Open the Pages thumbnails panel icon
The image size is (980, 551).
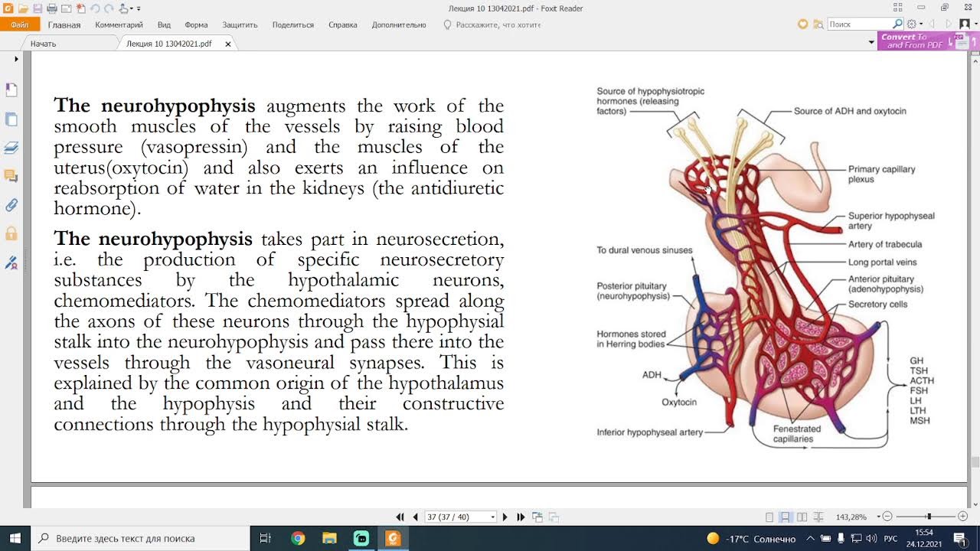(11, 119)
